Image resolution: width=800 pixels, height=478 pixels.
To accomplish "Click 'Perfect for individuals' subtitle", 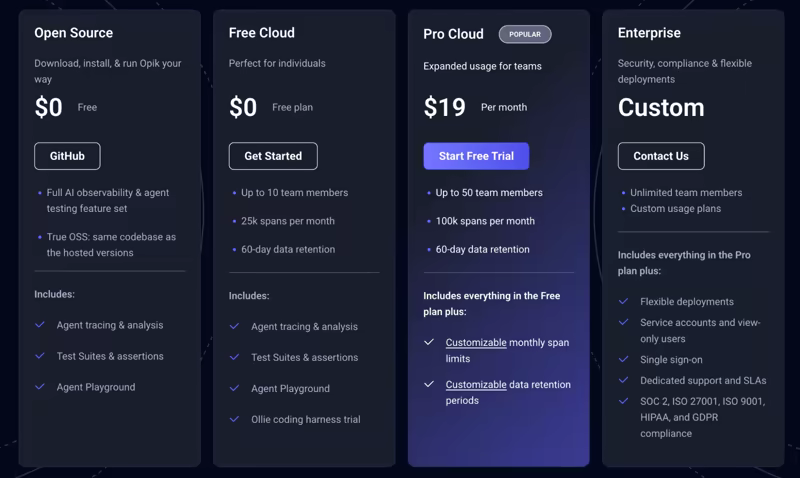I will (x=277, y=63).
